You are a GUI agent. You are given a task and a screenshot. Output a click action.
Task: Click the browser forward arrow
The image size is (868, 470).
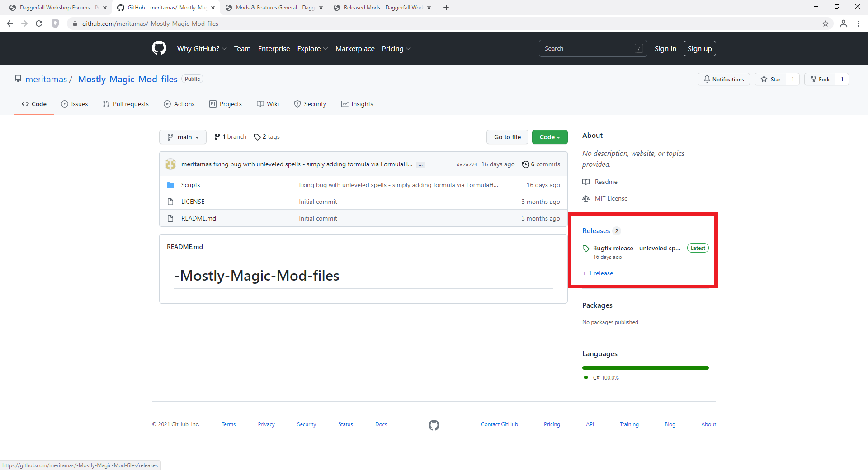point(24,23)
